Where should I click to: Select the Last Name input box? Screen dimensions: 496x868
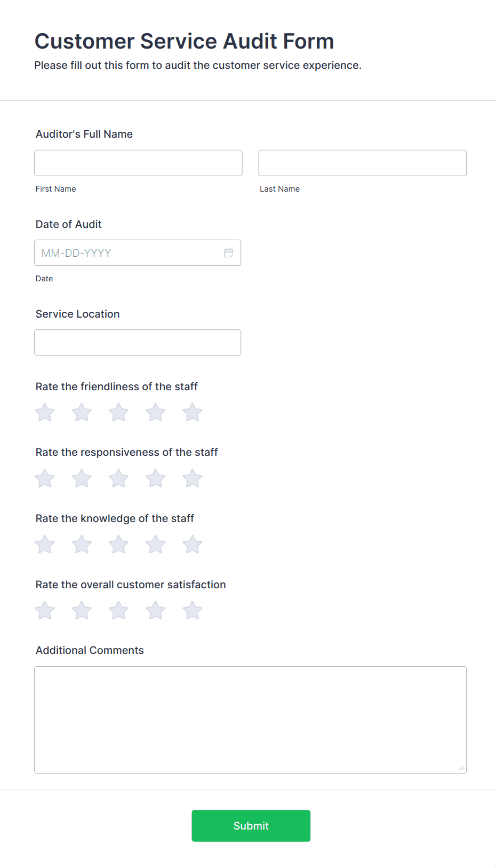tap(362, 163)
